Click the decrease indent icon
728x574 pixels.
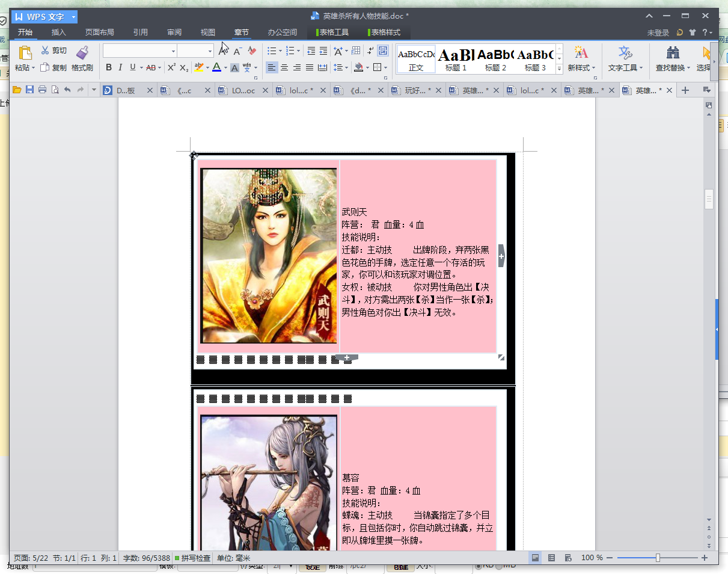point(311,51)
